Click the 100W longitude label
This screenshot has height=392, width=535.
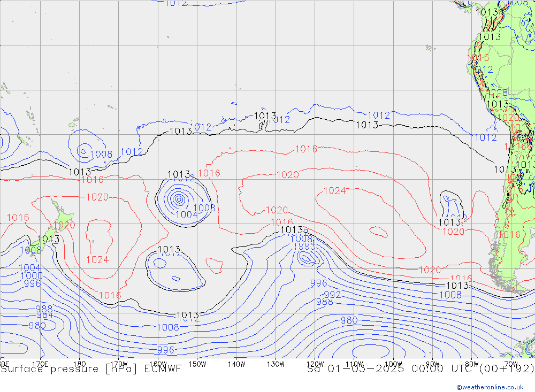click(x=393, y=364)
